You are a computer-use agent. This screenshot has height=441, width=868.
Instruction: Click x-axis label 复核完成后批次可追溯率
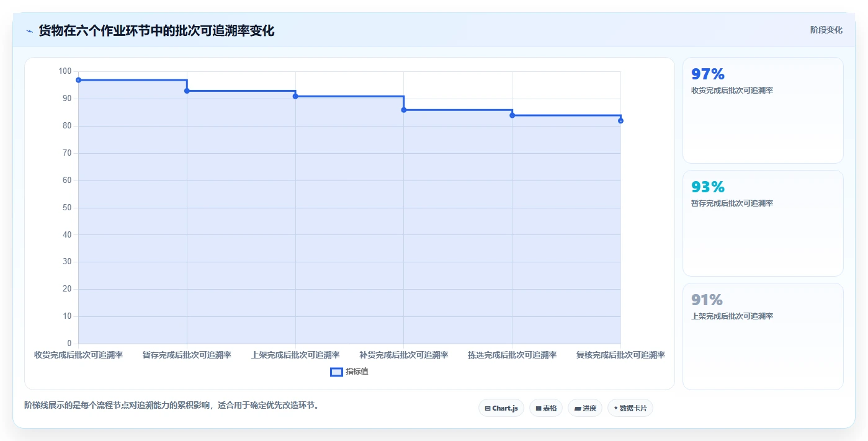pos(620,355)
